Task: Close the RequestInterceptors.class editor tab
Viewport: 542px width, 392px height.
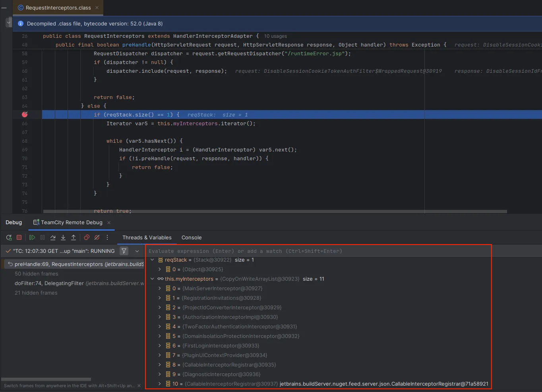Action: click(97, 8)
